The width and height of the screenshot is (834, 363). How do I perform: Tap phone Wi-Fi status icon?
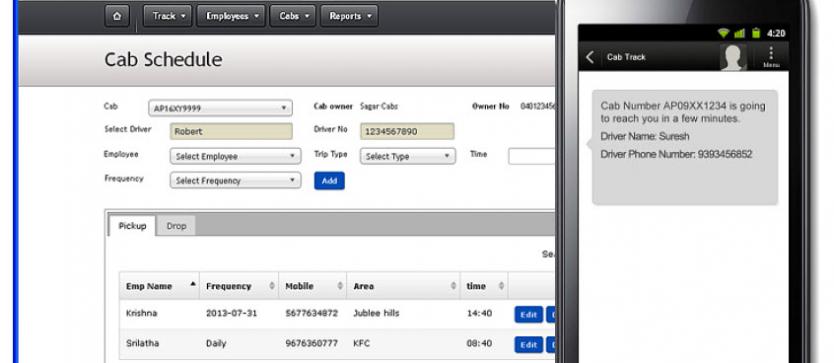pos(723,33)
